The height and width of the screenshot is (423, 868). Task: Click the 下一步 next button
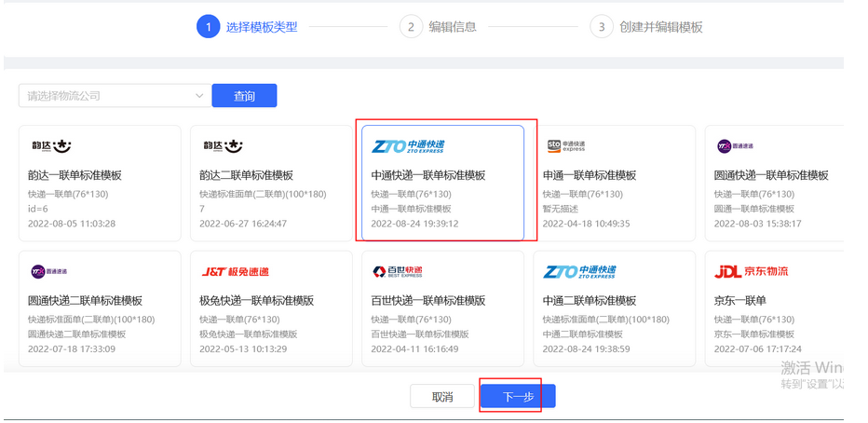[518, 396]
